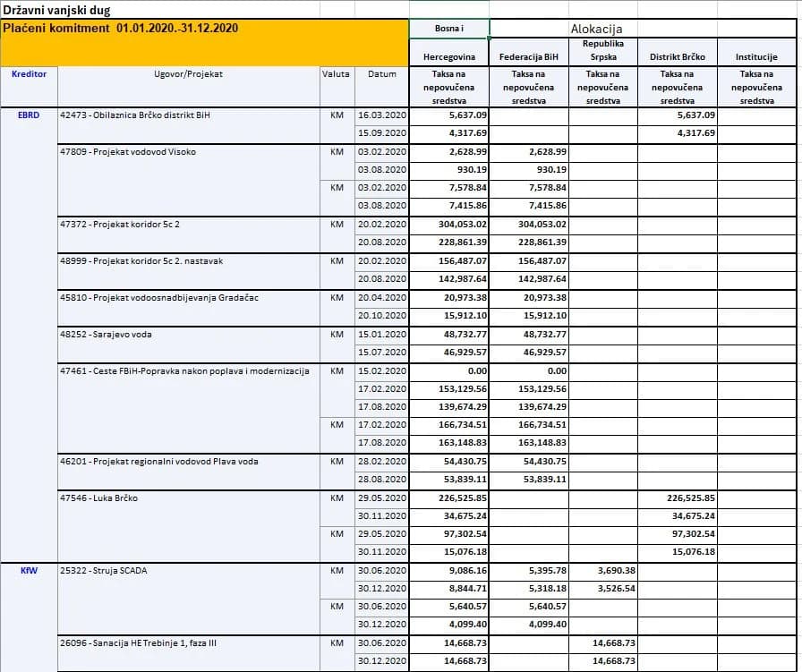This screenshot has width=802, height=672.
Task: Click the 'Kreditor' column header
Action: tap(30, 87)
